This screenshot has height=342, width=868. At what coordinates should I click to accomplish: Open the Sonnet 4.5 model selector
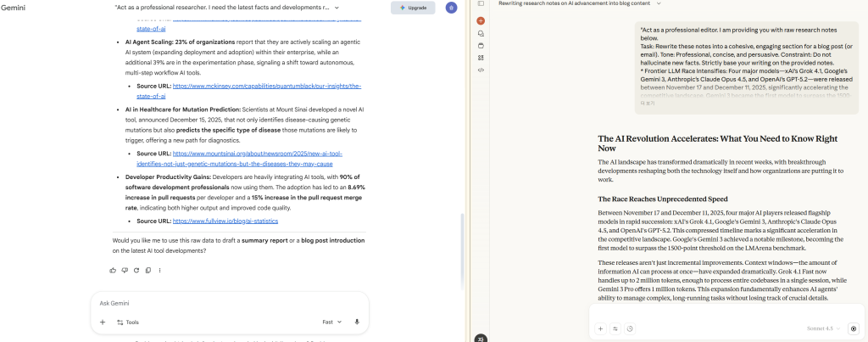pos(824,328)
